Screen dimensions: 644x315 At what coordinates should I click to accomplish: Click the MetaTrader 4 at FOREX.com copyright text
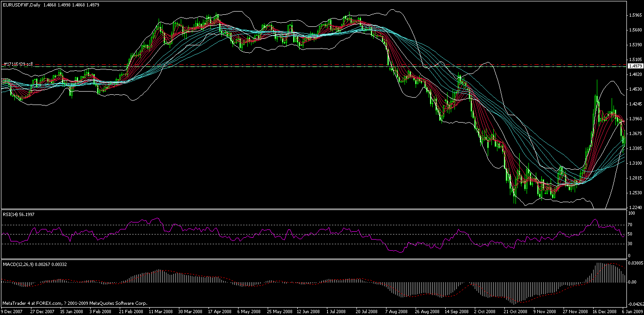click(x=75, y=303)
